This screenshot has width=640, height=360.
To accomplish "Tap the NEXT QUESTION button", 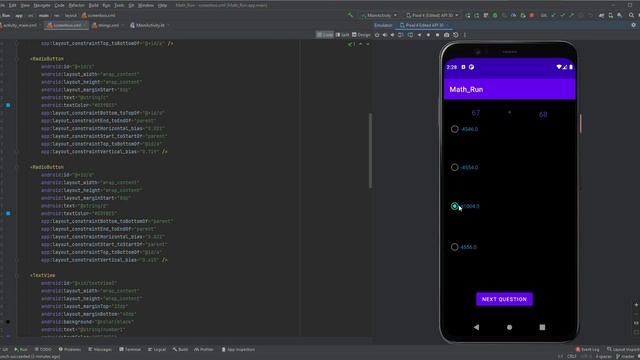I will click(x=504, y=299).
